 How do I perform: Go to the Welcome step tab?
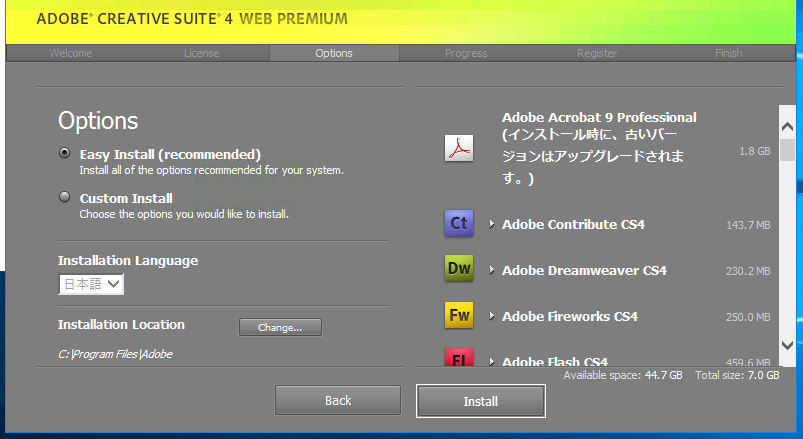tap(71, 53)
